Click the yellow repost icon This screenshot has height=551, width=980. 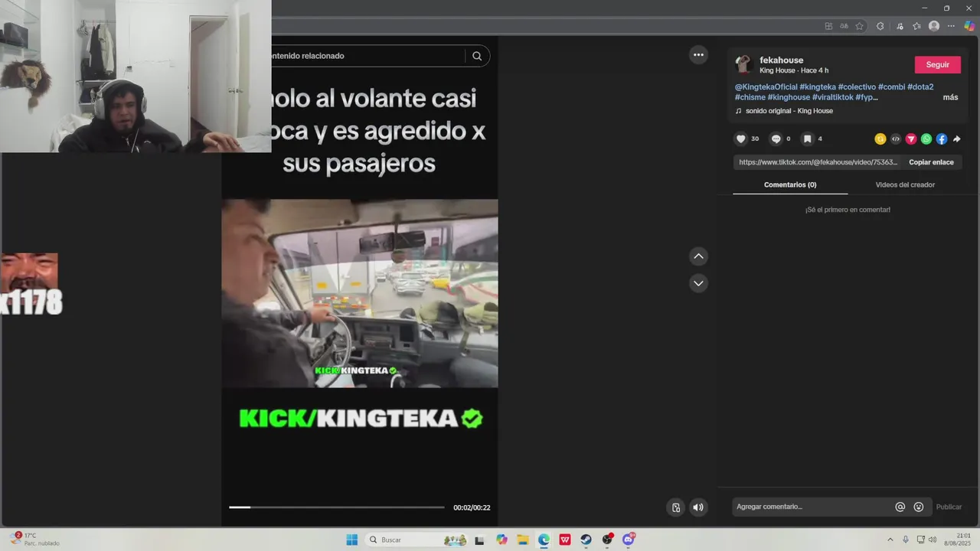pos(880,139)
